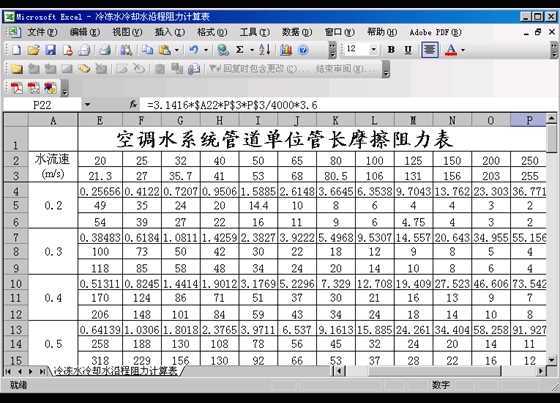Screen dimensions: 560x403
Task: Expand the Formatting toolbar options chevron
Action: (x=553, y=50)
